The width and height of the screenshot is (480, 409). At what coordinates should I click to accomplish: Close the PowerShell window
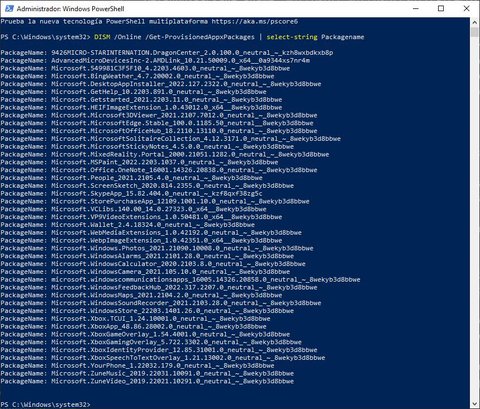point(466,8)
